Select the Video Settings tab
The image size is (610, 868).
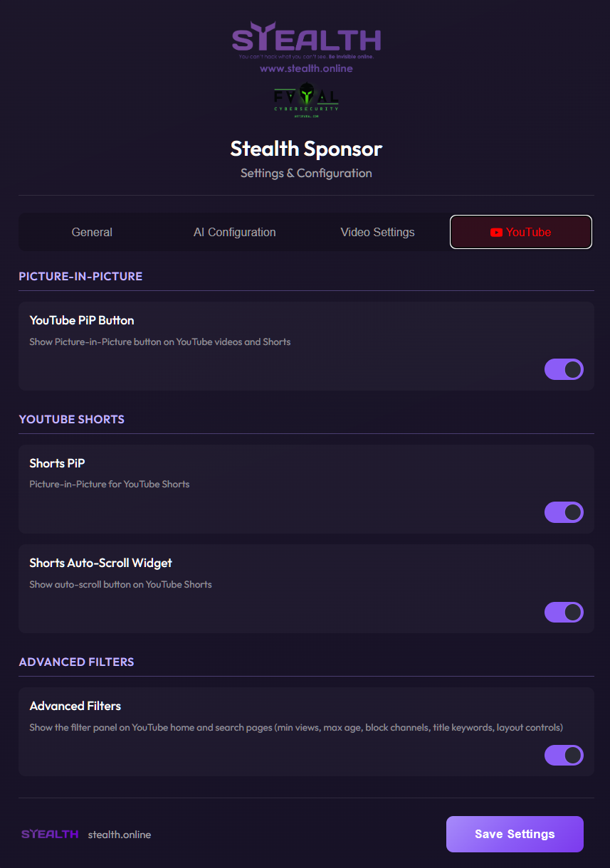click(x=377, y=232)
